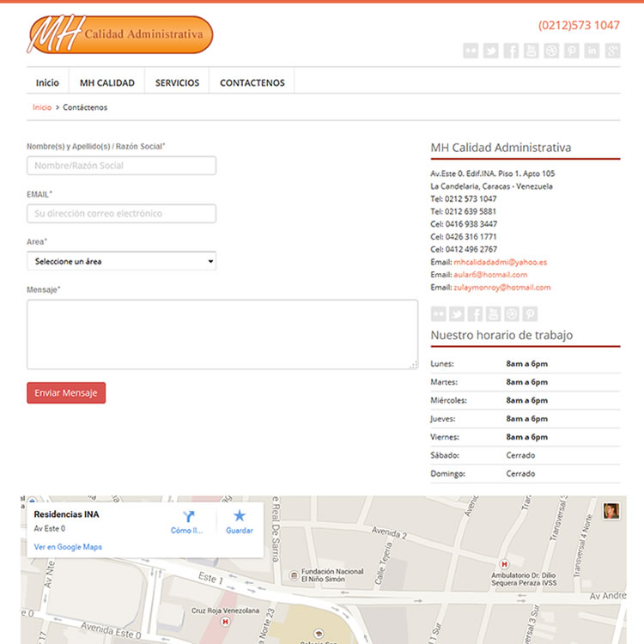The width and height of the screenshot is (644, 644).
Task: Open the Google Plus icon in header
Action: pos(612,51)
